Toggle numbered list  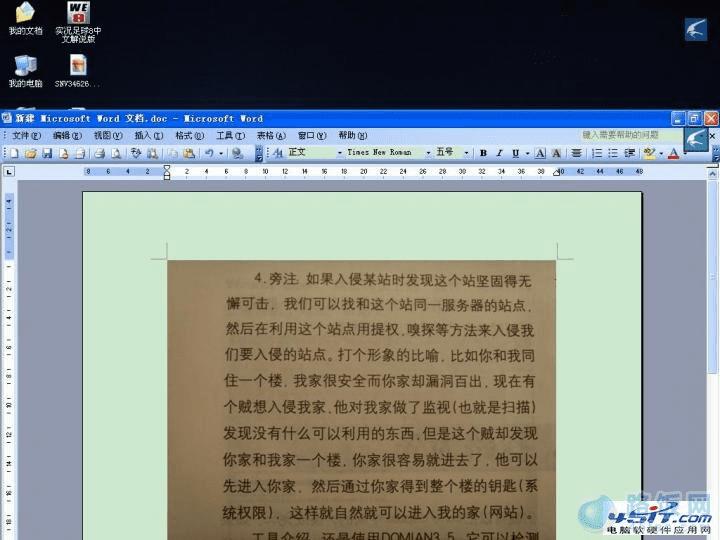click(x=596, y=153)
